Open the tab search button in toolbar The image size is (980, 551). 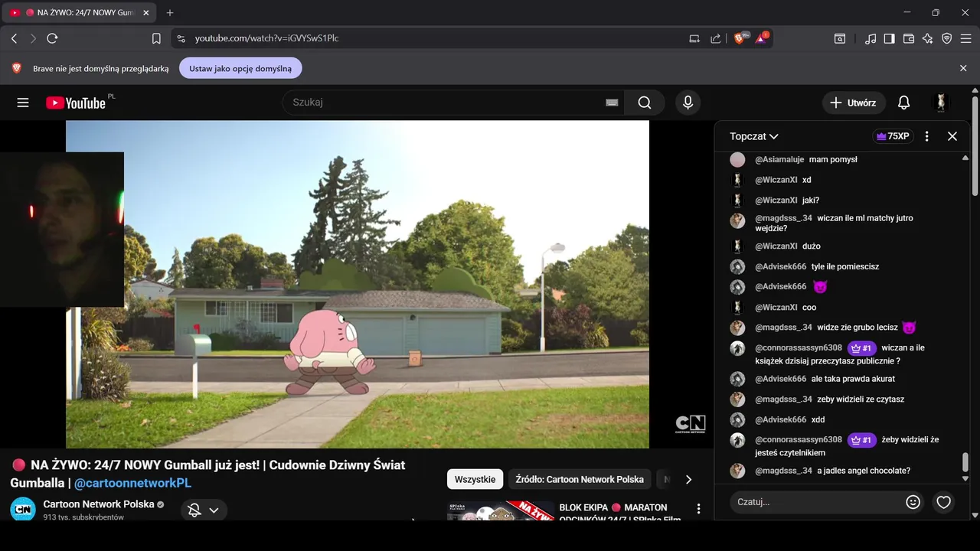(x=840, y=38)
